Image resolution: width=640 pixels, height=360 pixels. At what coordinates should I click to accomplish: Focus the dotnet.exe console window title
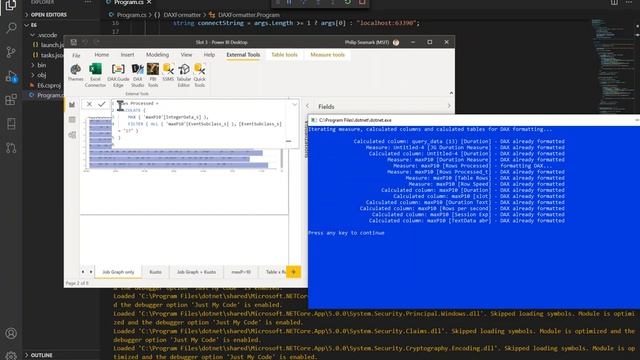[355, 120]
